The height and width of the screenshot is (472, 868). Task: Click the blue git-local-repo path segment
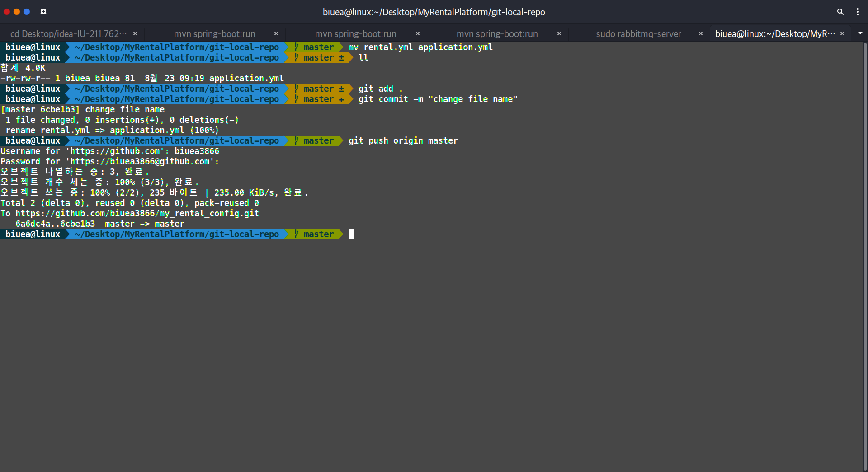coord(177,234)
